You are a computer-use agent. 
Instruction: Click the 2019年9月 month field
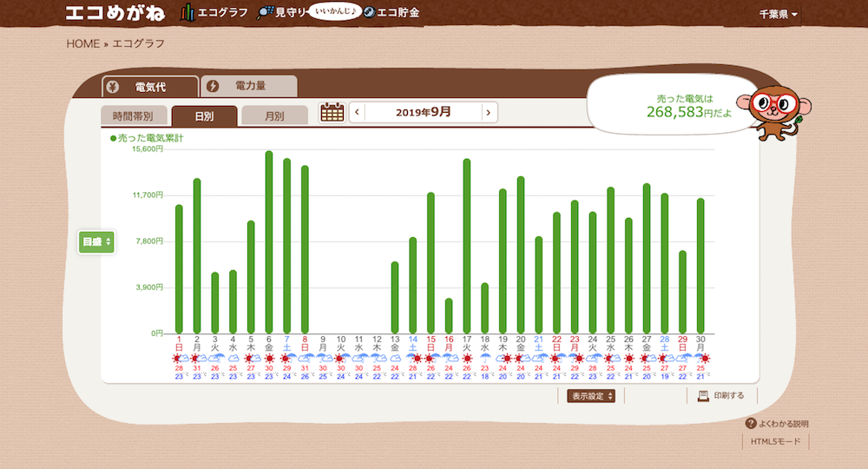click(423, 112)
